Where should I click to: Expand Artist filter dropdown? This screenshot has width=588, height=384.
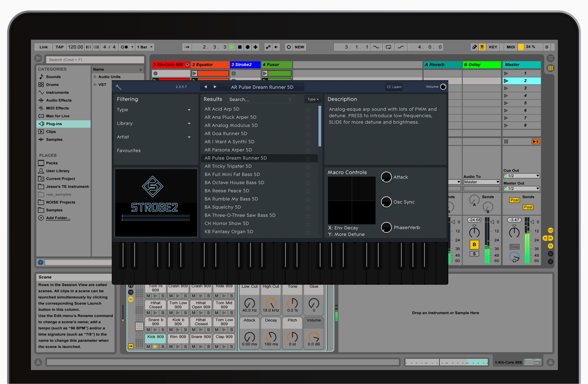coord(189,137)
